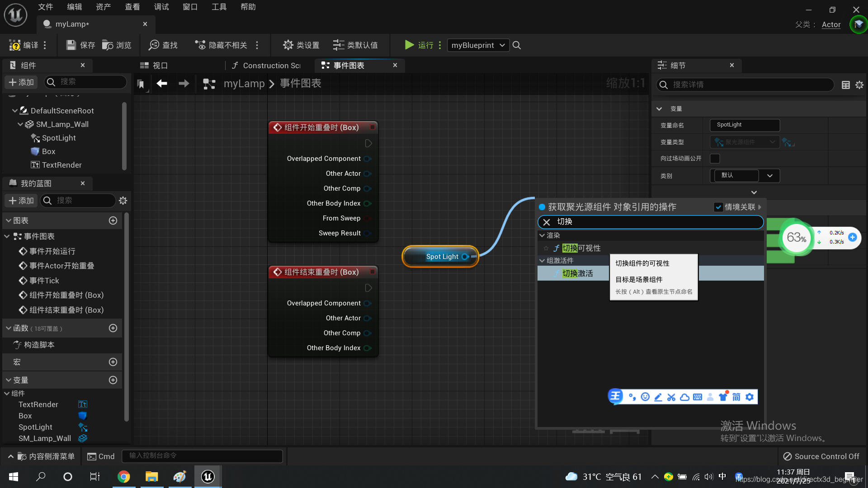
Task: Click the Browse content icon
Action: point(108,45)
